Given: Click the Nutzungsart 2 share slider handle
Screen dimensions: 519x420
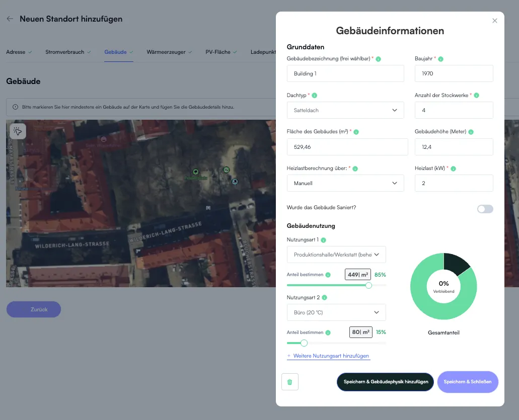Looking at the screenshot, I should click(x=304, y=343).
